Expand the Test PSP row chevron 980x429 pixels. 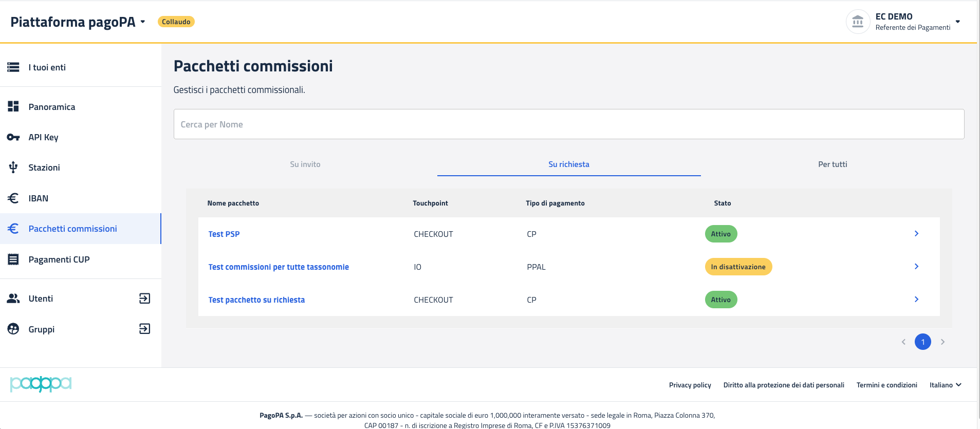coord(916,234)
